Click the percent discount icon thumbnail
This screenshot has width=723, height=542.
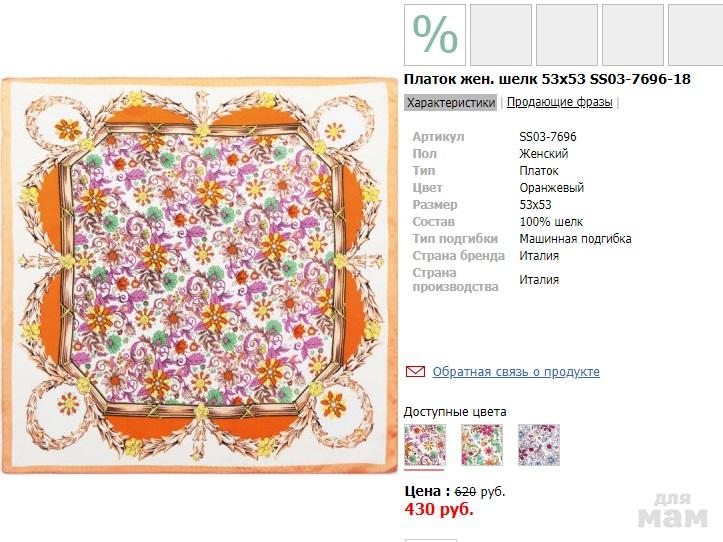click(x=435, y=35)
